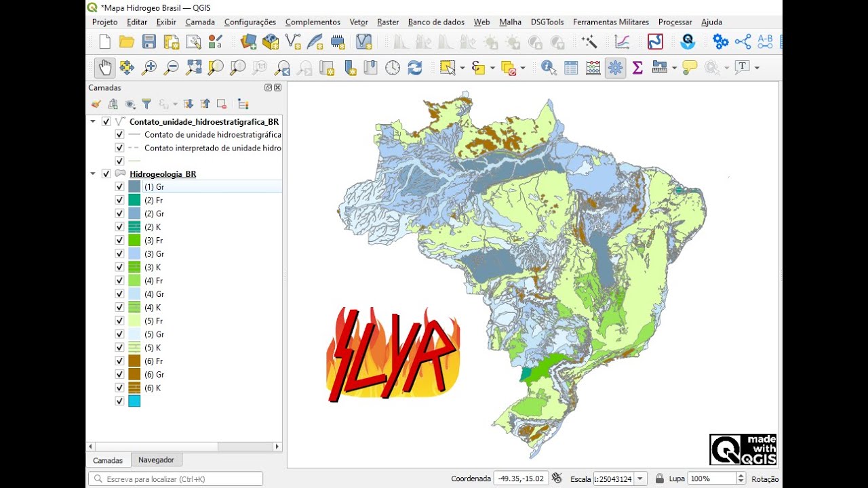Refresh the map canvas
This screenshot has width=868, height=488.
click(415, 68)
